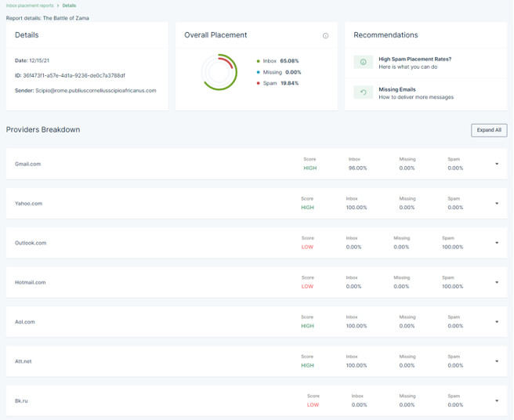This screenshot has width=514, height=420.
Task: Click the overall Missing 0.00% value
Action: 293,72
